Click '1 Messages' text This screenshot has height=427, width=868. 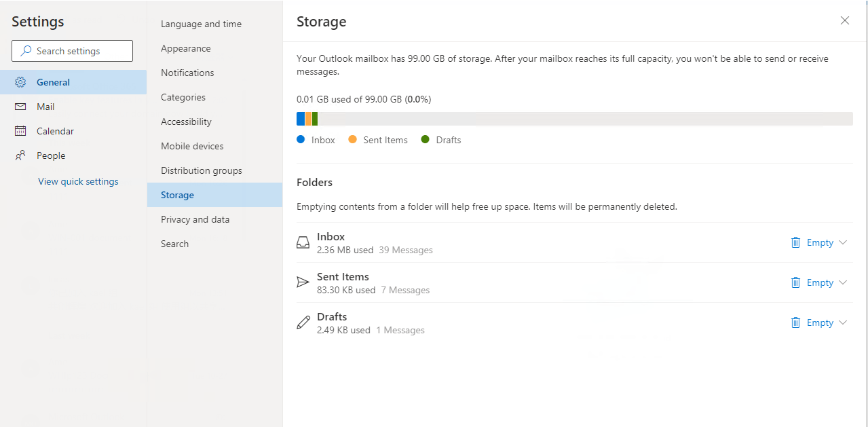[x=400, y=330]
